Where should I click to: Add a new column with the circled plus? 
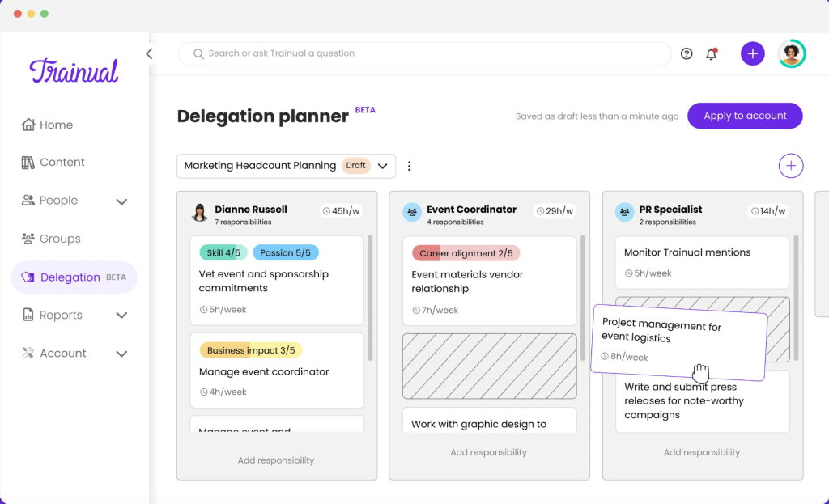(790, 166)
